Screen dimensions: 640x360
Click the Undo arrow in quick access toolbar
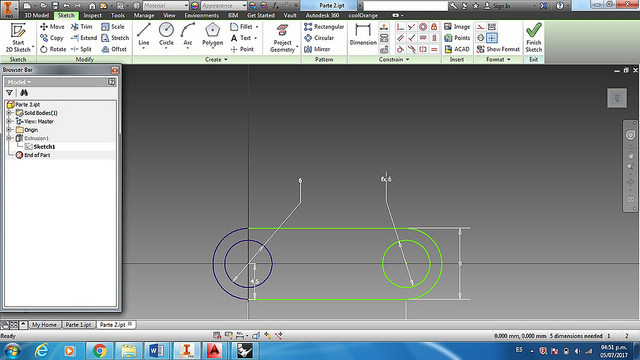click(x=66, y=6)
